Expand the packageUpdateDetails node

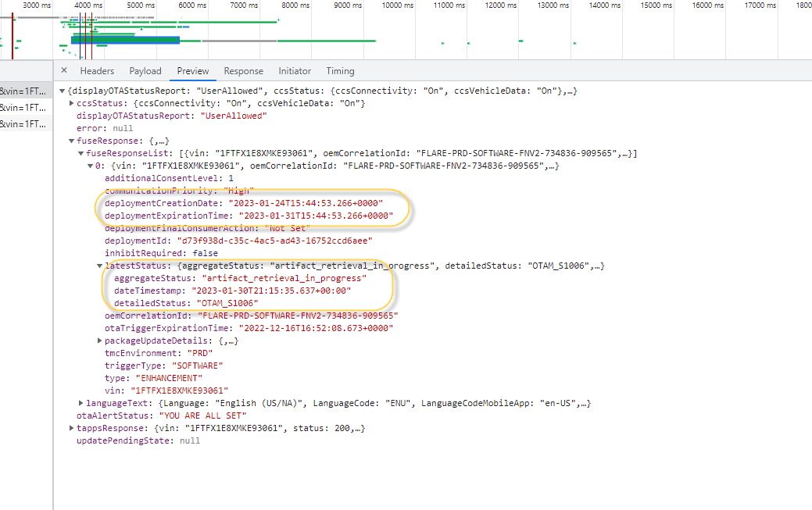coord(100,340)
